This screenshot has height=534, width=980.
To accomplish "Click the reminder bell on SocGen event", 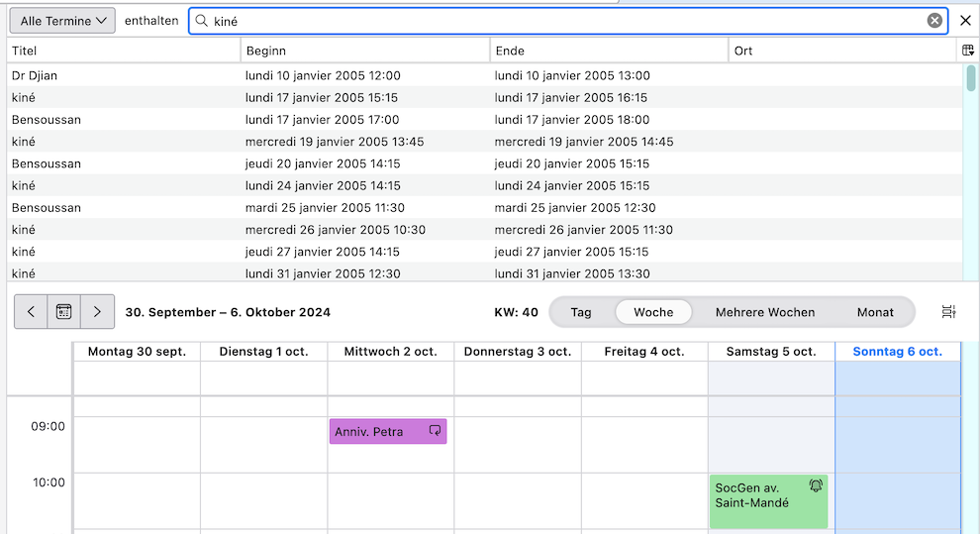I will coord(816,485).
